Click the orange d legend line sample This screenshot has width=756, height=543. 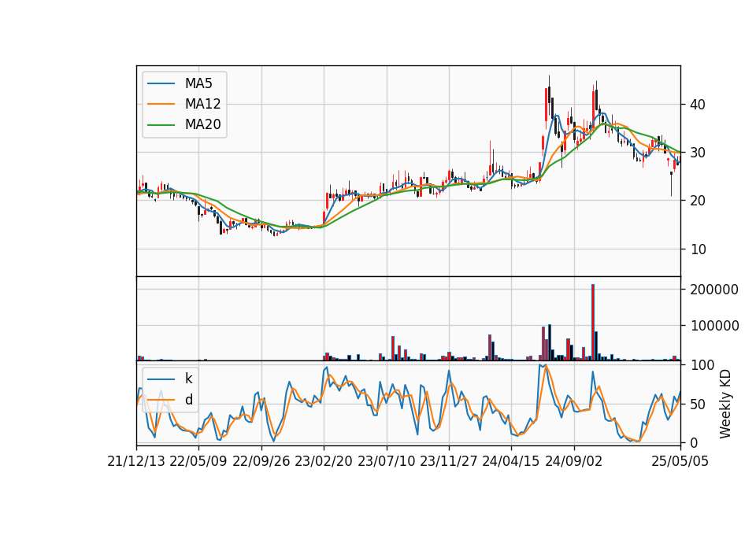[x=161, y=400]
